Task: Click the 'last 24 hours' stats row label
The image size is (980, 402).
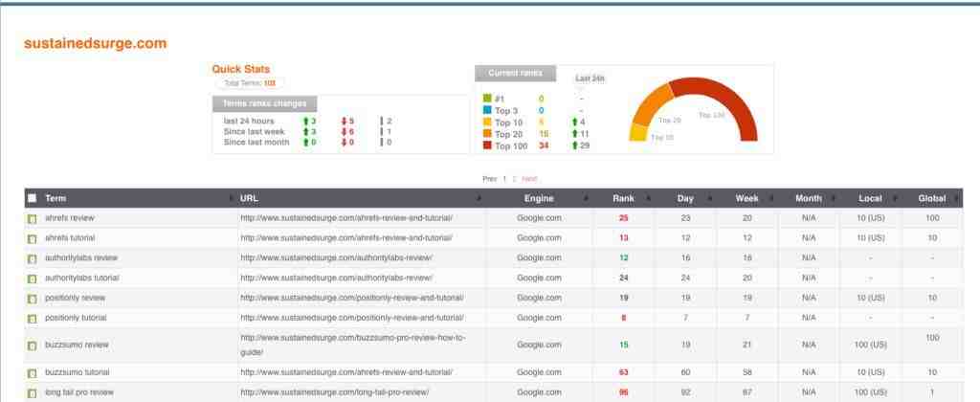Action: [249, 122]
